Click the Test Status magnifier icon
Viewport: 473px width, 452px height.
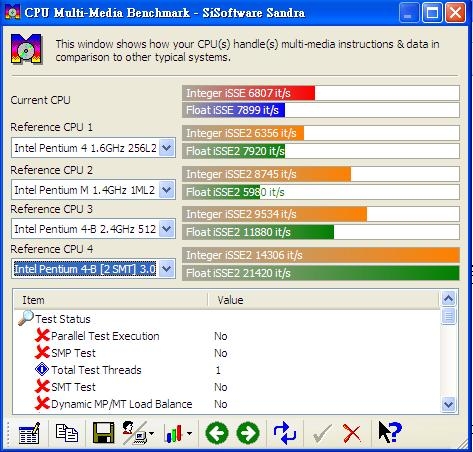[x=26, y=318]
